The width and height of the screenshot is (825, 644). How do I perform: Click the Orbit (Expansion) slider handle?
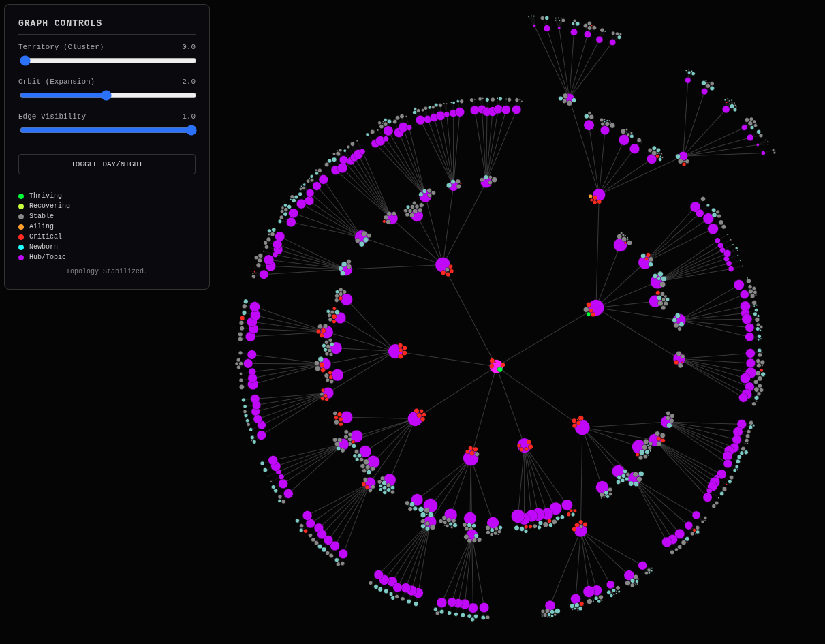pos(106,95)
